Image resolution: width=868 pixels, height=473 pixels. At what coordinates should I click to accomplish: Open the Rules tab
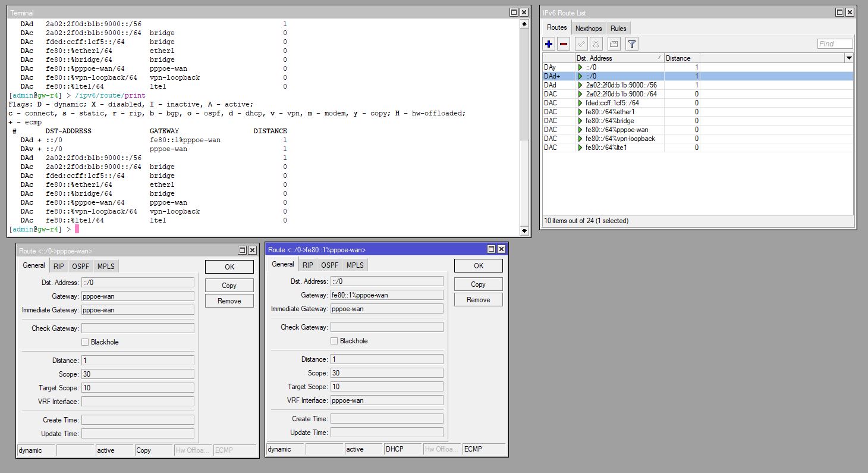coord(618,29)
